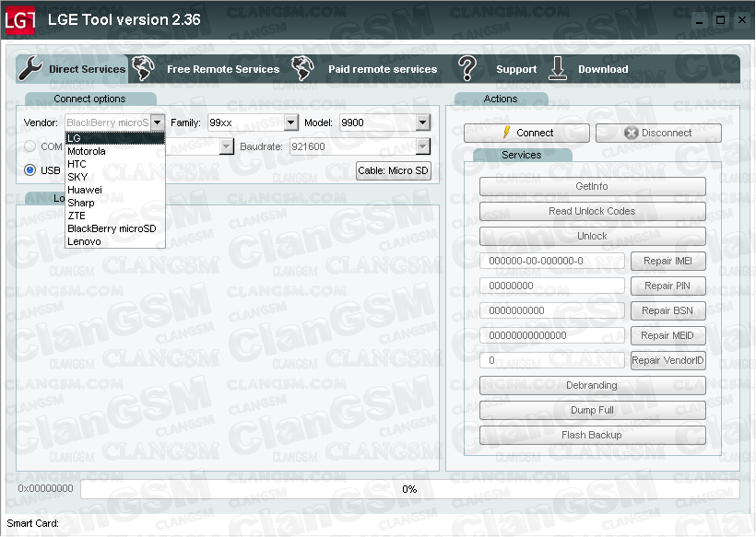Open the Family dropdown showing 99xx
The width and height of the screenshot is (756, 537).
point(290,123)
